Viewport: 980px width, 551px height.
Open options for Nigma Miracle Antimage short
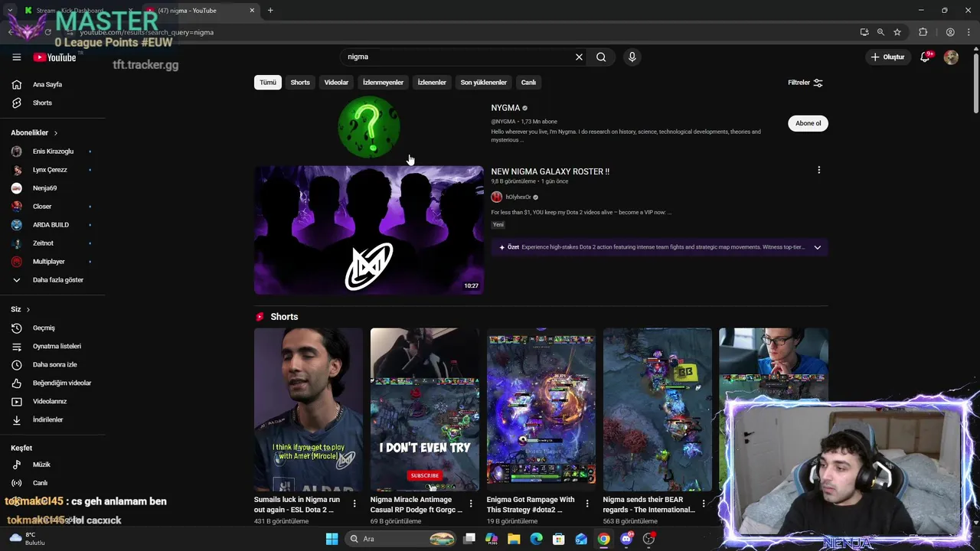[471, 504]
